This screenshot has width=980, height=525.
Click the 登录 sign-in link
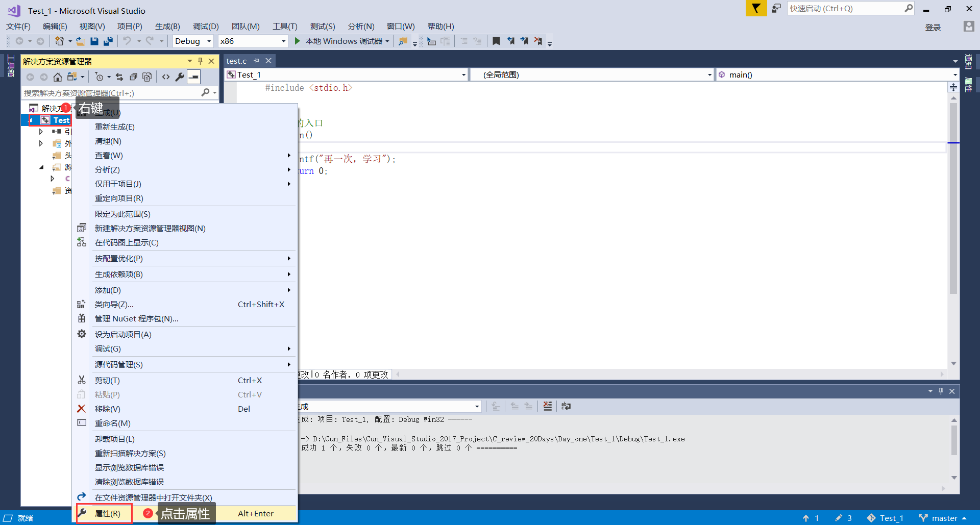933,28
